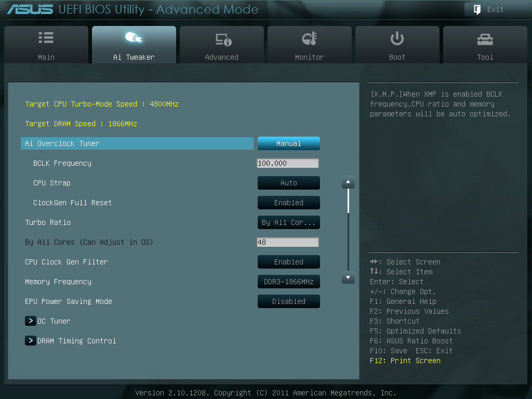Select By All Cores (Can Adjust in OS) label
Screen dimensions: 532x399
pyautogui.click(x=89, y=242)
